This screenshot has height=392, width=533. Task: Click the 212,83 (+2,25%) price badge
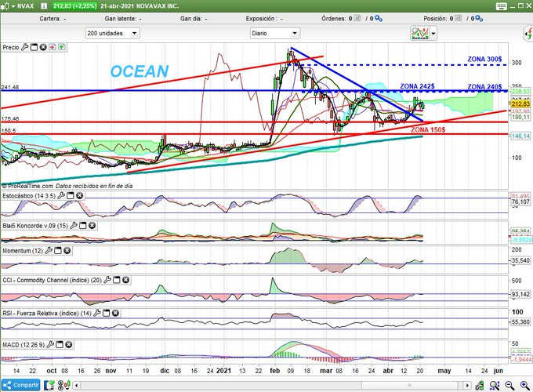(x=74, y=6)
